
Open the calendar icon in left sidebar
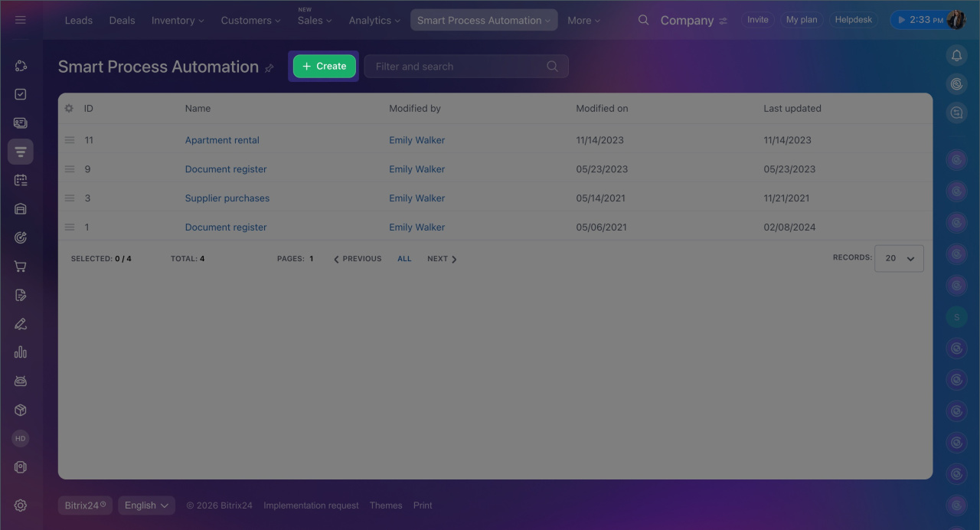21,180
